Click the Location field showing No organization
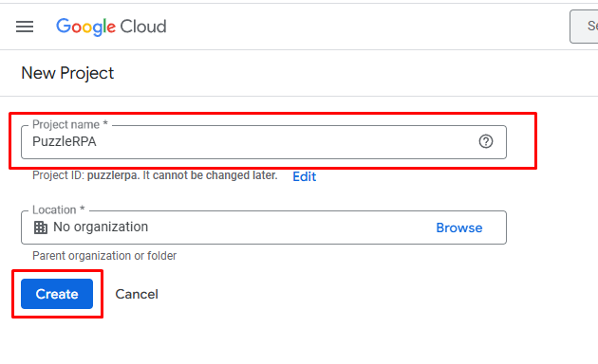This screenshot has height=364, width=598. 264,227
